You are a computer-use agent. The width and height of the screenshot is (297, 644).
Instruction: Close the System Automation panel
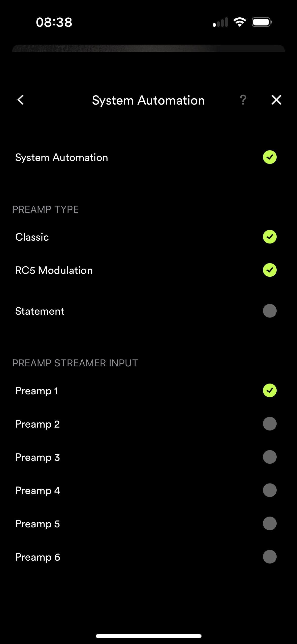pyautogui.click(x=276, y=100)
